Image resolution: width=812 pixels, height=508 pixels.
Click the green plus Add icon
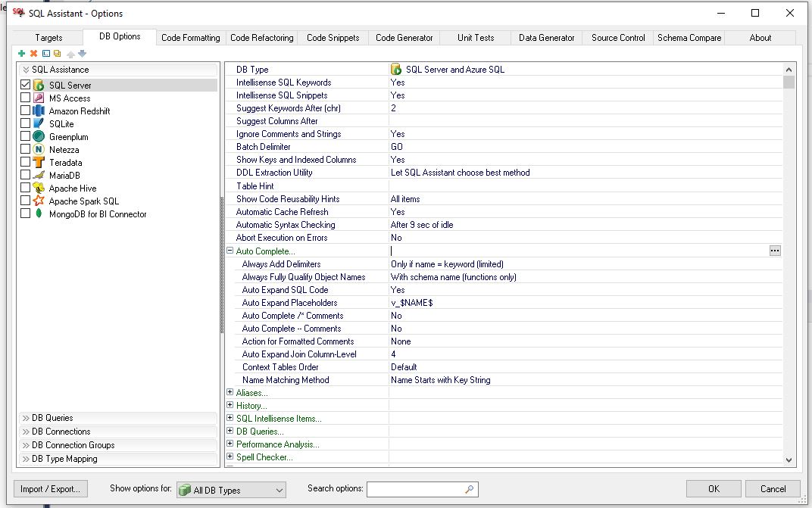21,53
